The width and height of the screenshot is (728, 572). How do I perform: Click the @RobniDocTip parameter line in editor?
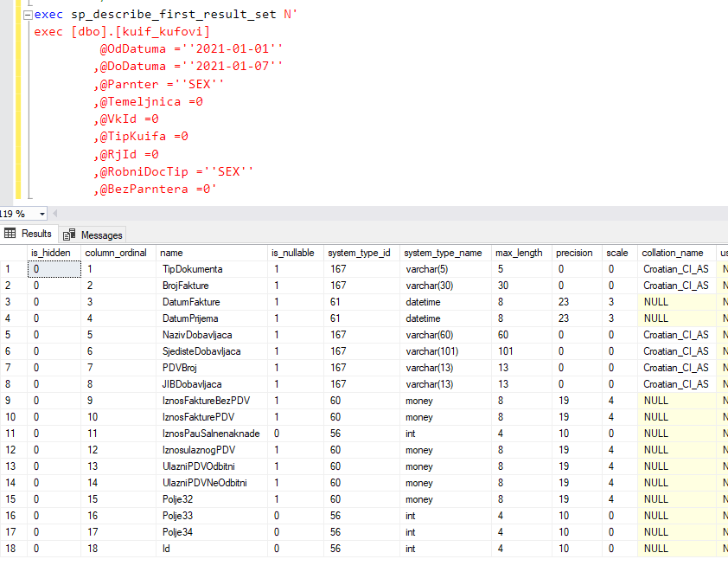tap(174, 171)
